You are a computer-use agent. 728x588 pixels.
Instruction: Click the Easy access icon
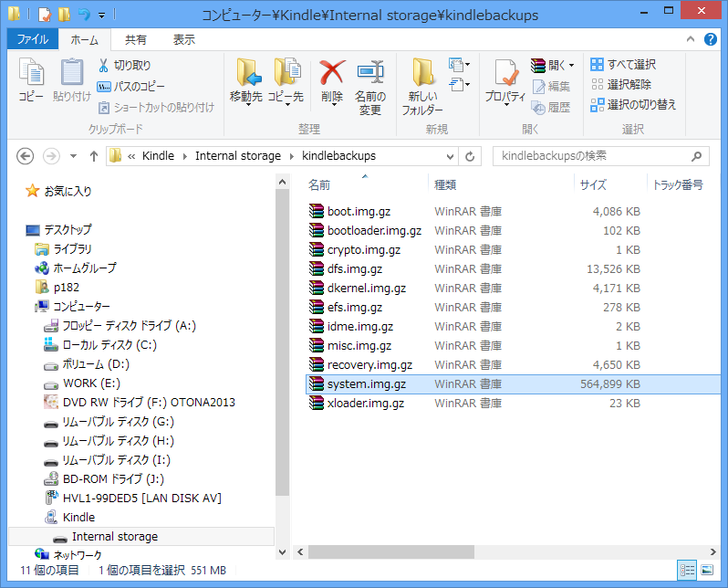[459, 85]
